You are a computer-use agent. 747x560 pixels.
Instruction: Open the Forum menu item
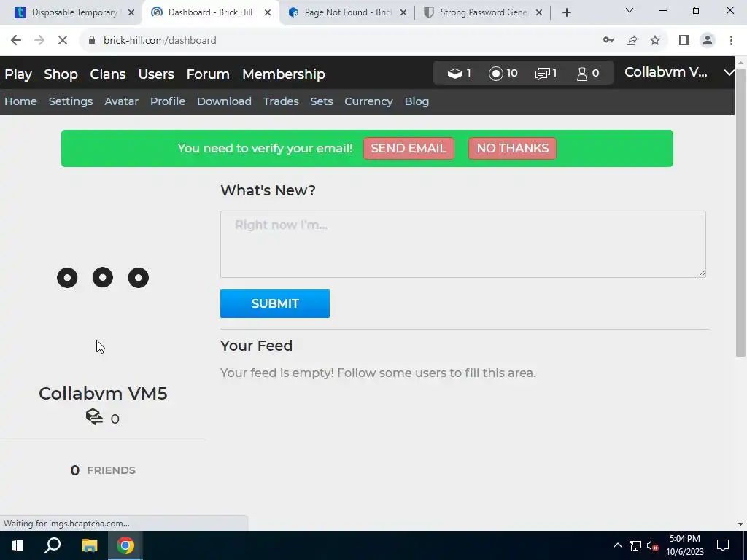[x=208, y=74]
